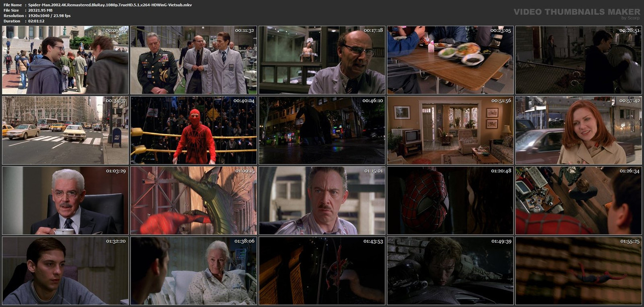Select the 01:03:29 frame of man with teacup
Viewport: 644px width, 307px height.
pos(65,200)
